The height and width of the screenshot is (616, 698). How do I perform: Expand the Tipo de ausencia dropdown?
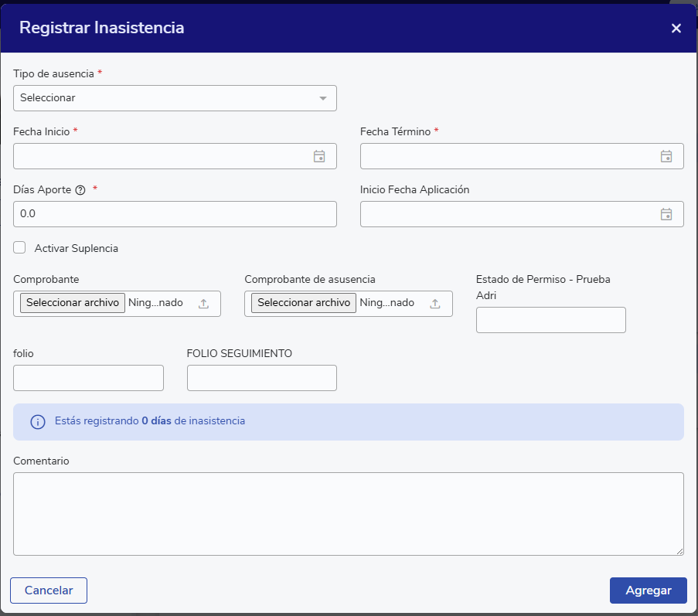175,98
